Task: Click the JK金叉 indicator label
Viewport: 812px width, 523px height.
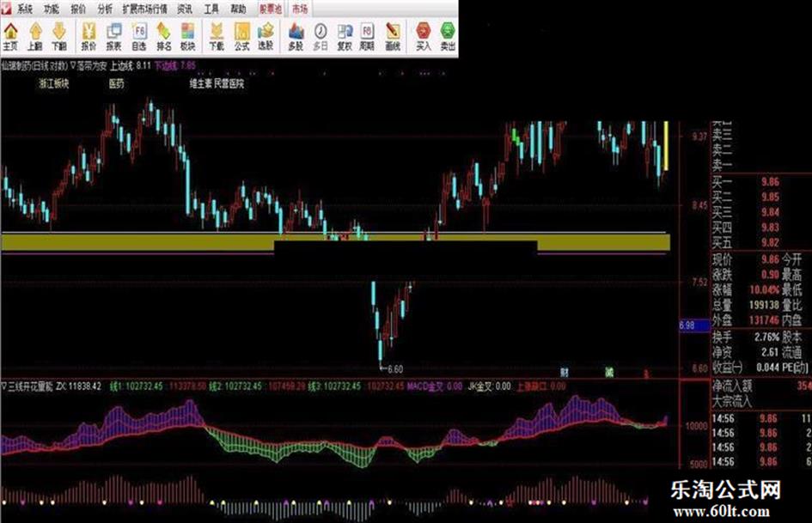Action: (481, 386)
